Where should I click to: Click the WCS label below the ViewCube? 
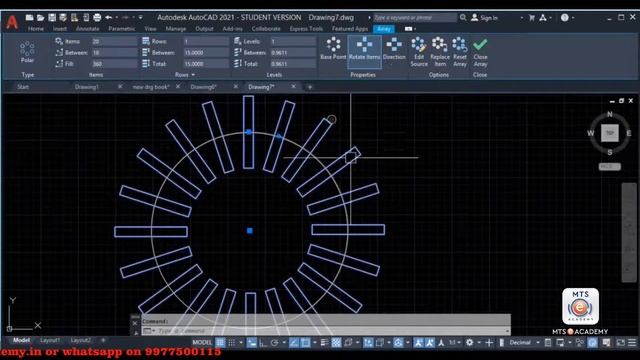pos(610,167)
